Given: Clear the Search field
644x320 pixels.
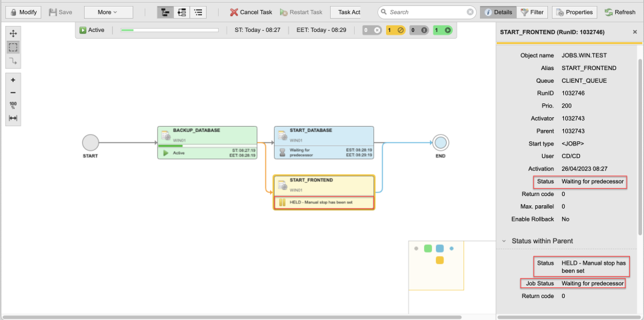Looking at the screenshot, I should coord(470,12).
